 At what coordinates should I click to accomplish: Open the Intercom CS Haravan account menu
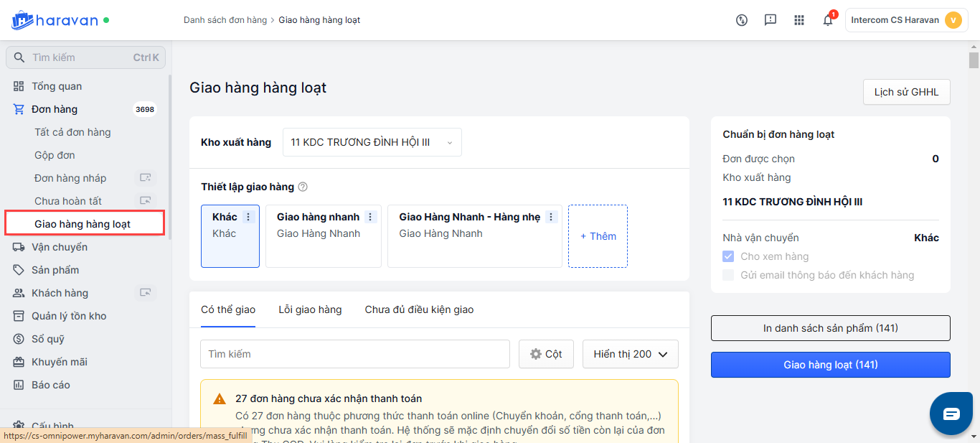(x=905, y=20)
